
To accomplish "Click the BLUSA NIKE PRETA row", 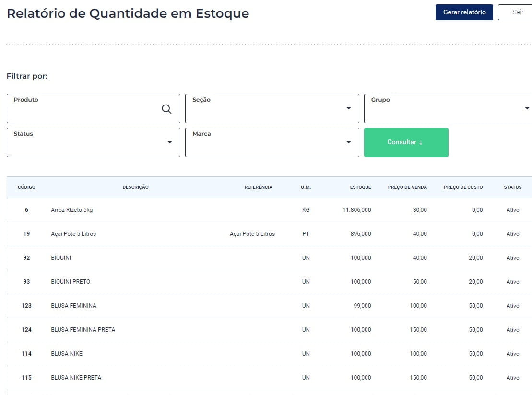I will pos(76,378).
